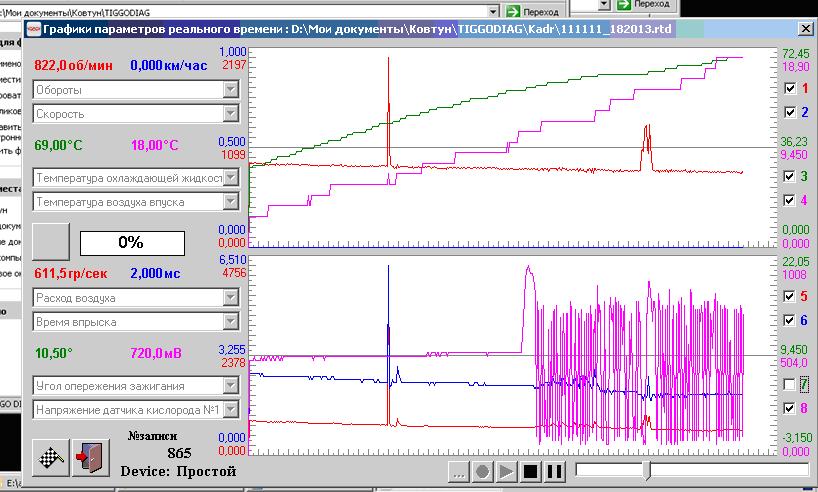This screenshot has height=492, width=818.
Task: Click the 2,000 мс injection time value
Action: click(x=155, y=273)
